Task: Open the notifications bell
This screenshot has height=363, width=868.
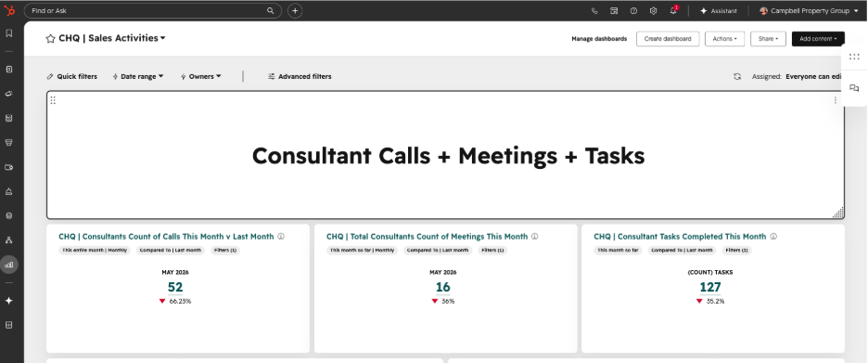Action: pos(673,10)
